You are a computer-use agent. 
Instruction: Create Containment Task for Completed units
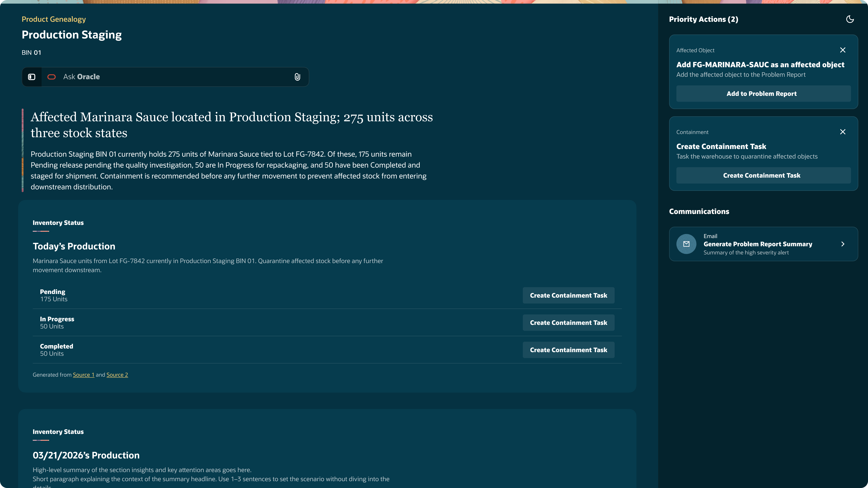click(568, 350)
